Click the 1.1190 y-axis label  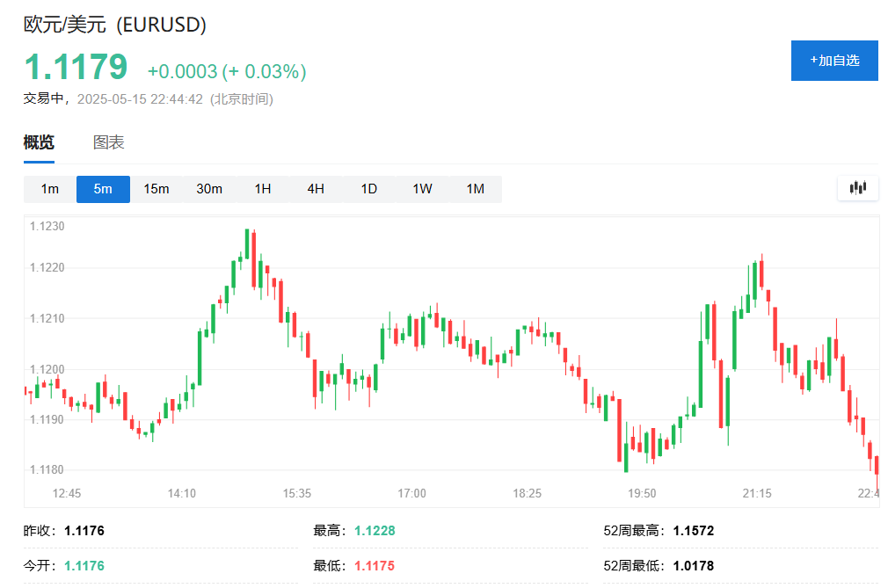47,419
